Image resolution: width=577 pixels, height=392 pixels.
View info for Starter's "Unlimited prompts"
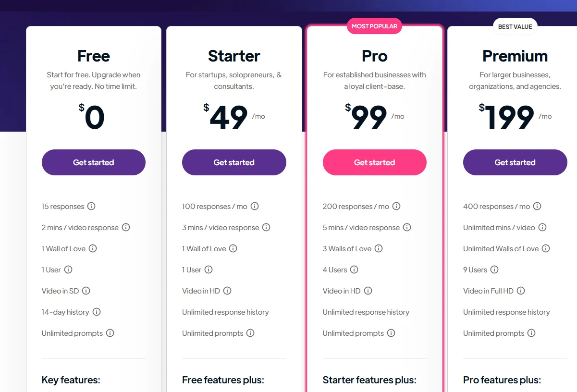click(250, 333)
